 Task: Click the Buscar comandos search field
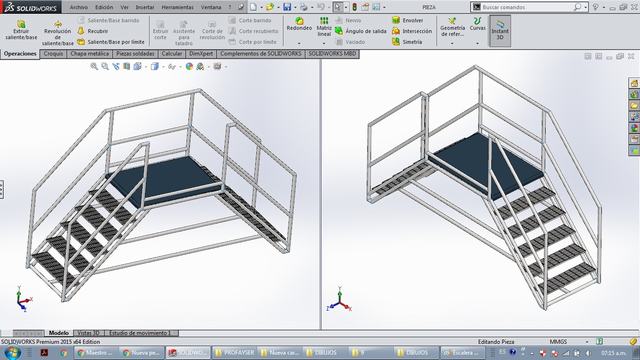pyautogui.click(x=529, y=7)
